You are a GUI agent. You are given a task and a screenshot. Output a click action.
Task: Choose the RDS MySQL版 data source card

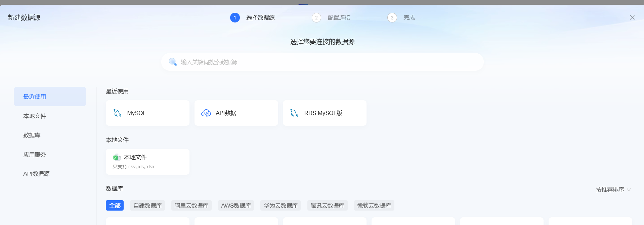click(x=325, y=113)
